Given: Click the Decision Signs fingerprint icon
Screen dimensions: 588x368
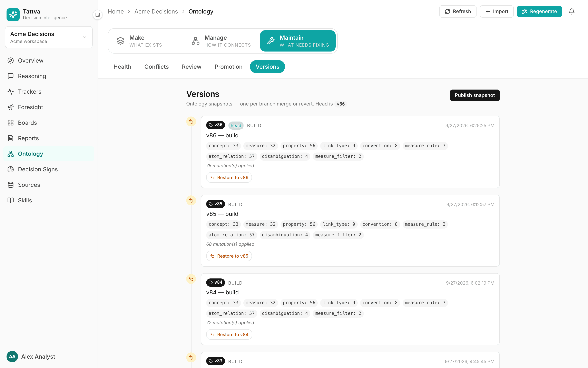Looking at the screenshot, I should (x=10, y=169).
